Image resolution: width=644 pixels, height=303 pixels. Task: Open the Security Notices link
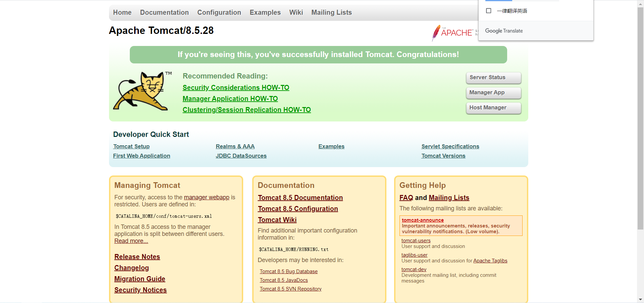point(141,290)
